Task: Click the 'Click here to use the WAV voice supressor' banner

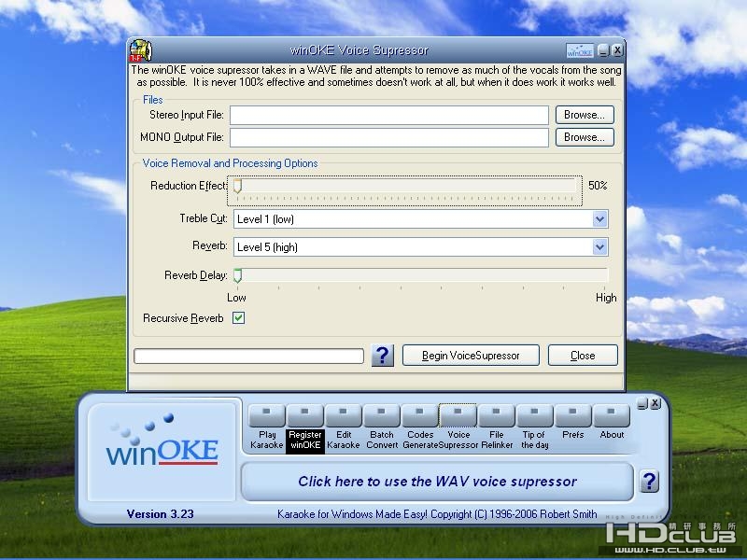Action: (437, 482)
